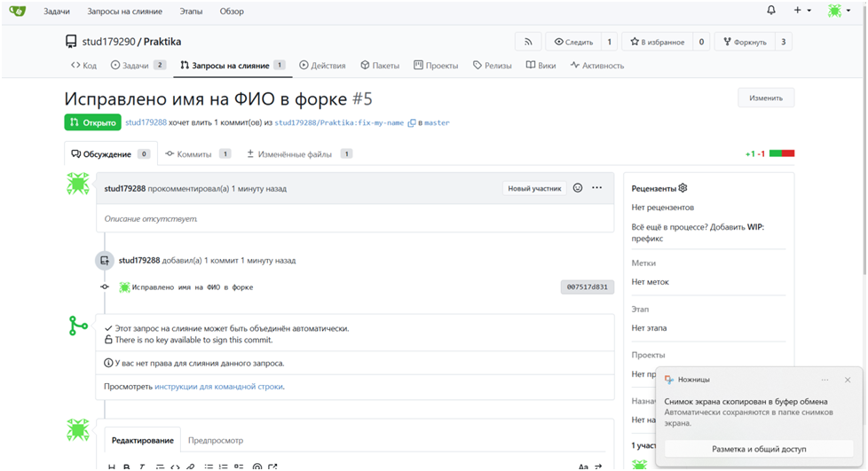868x471 pixels.
Task: Close the Ножницы notification popup
Action: pos(848,380)
